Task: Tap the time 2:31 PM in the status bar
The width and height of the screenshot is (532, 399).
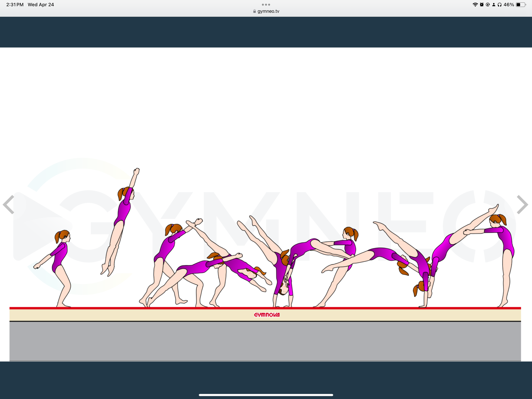Action: click(15, 4)
